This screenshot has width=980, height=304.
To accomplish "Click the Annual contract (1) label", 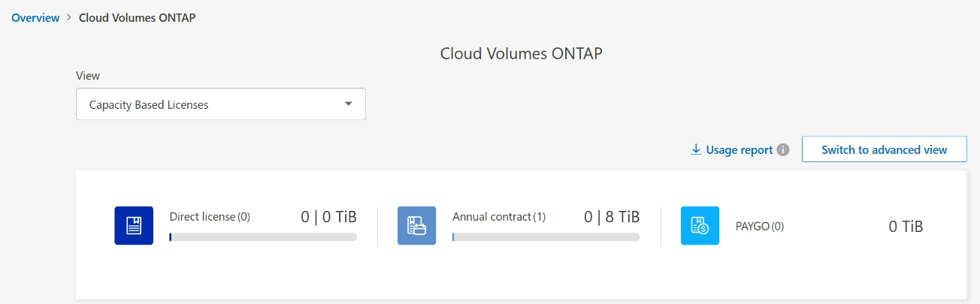I will pyautogui.click(x=499, y=217).
